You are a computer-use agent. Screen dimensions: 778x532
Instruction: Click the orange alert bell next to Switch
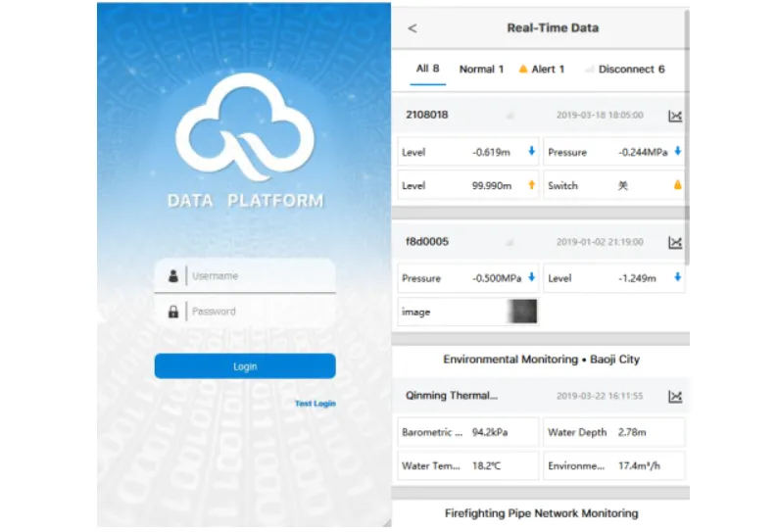point(677,185)
